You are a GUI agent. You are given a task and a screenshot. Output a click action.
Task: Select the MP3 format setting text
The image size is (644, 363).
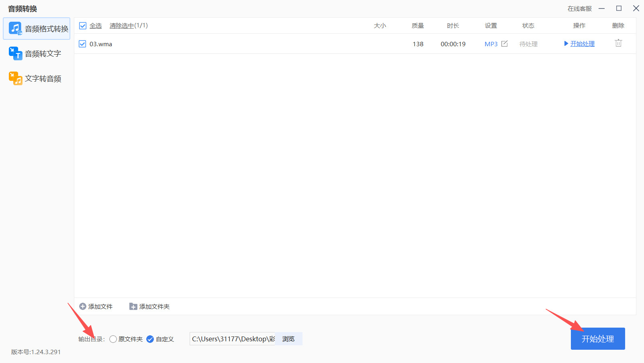tap(491, 44)
